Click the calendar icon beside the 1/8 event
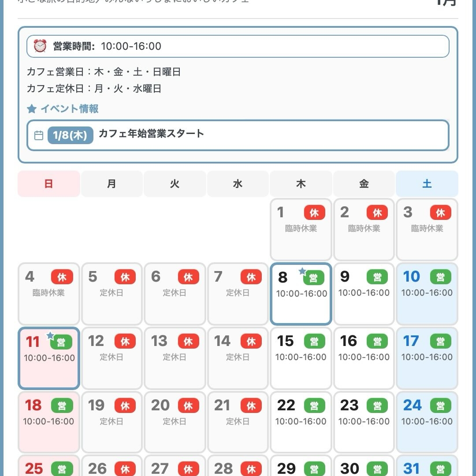476x476 pixels. (39, 135)
